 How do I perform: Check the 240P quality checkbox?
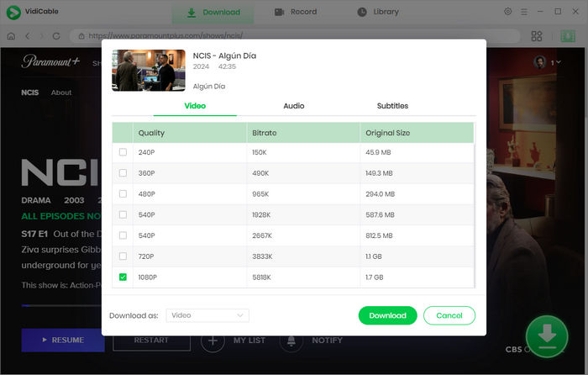123,152
